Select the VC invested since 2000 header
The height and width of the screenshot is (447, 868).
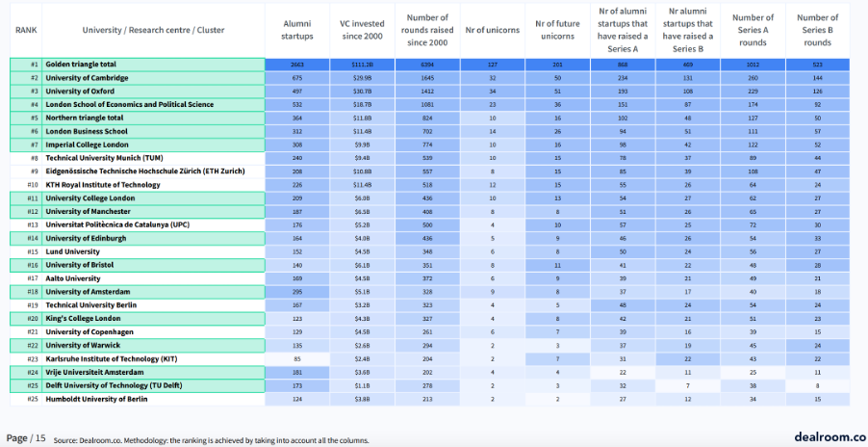363,30
